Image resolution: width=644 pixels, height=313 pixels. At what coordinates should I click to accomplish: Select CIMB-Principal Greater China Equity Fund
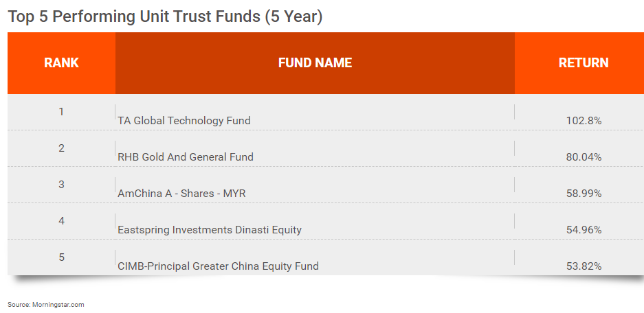pyautogui.click(x=218, y=266)
